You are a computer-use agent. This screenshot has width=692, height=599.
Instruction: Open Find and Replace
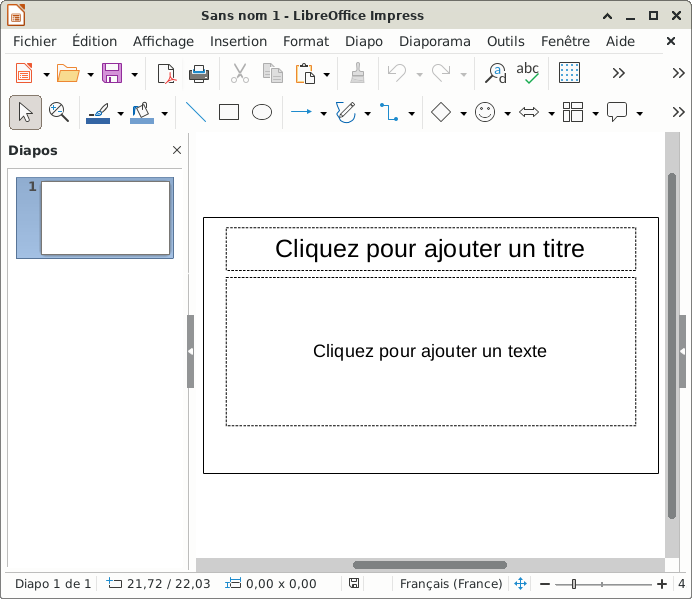click(495, 73)
